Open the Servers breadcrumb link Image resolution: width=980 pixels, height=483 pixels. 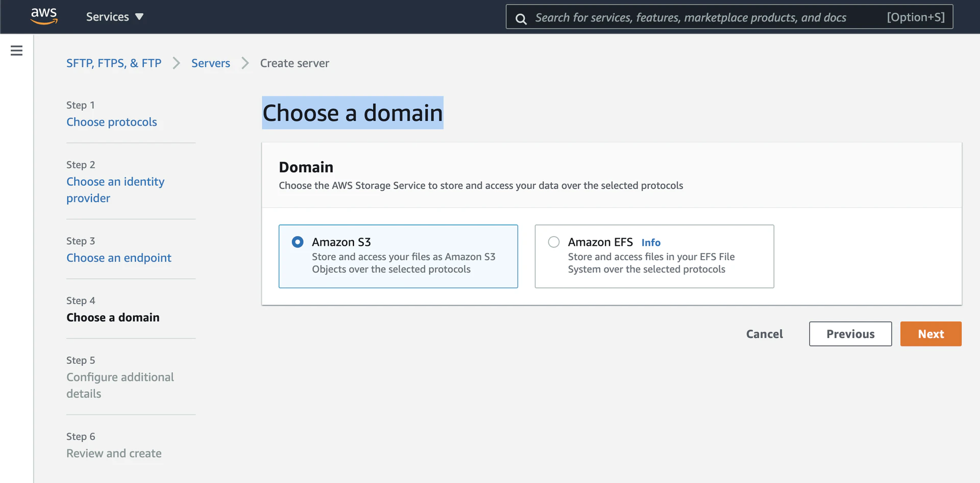[x=211, y=63]
